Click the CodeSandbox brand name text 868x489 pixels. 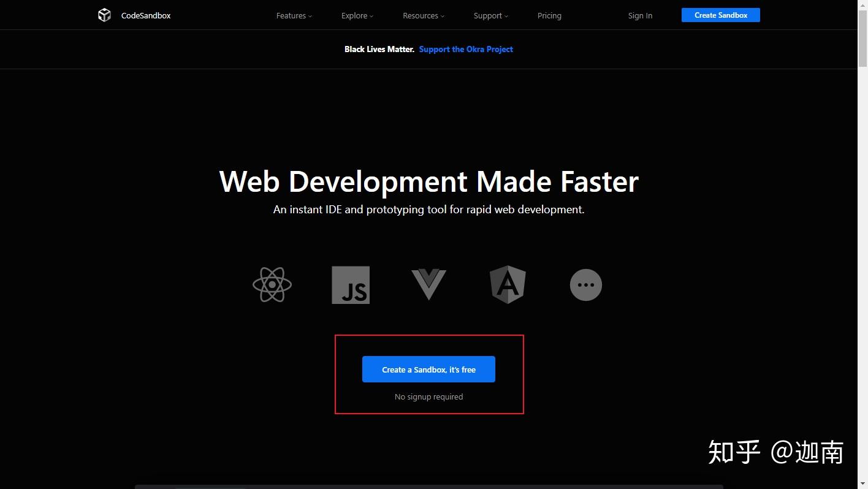click(146, 16)
